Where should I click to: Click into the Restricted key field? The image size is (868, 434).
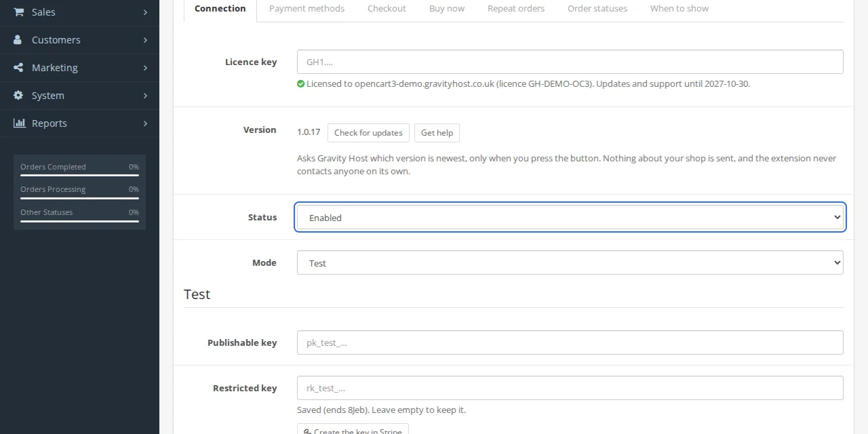pos(570,388)
